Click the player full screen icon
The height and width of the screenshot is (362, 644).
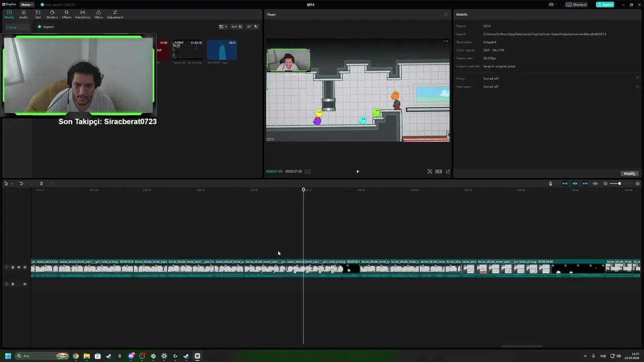[448, 171]
